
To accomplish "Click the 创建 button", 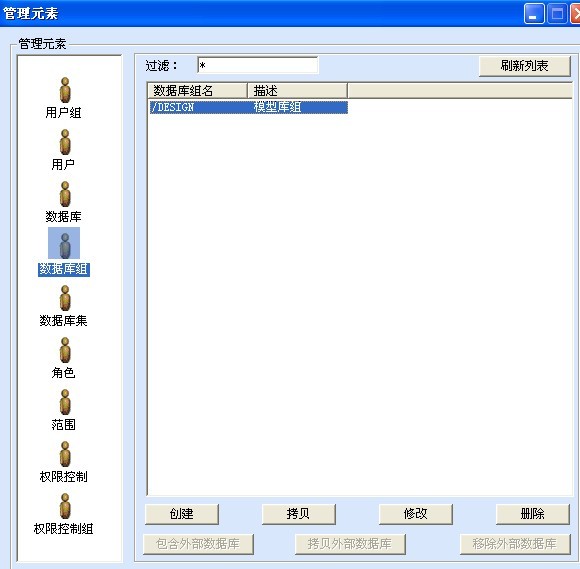I will pyautogui.click(x=182, y=514).
